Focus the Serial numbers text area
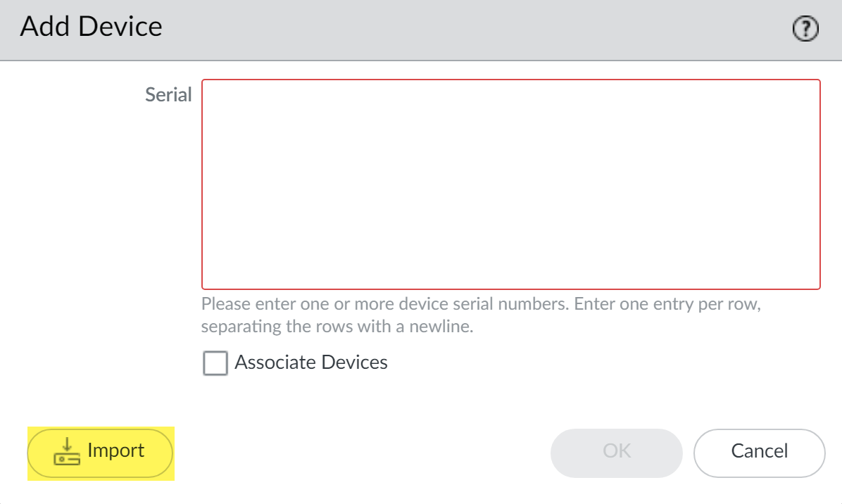 (x=511, y=184)
